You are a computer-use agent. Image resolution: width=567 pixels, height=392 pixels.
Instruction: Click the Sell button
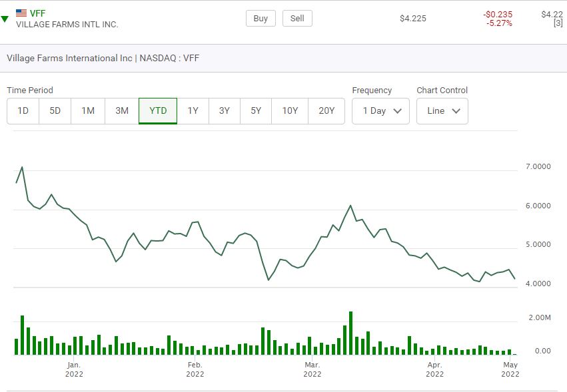click(x=297, y=19)
